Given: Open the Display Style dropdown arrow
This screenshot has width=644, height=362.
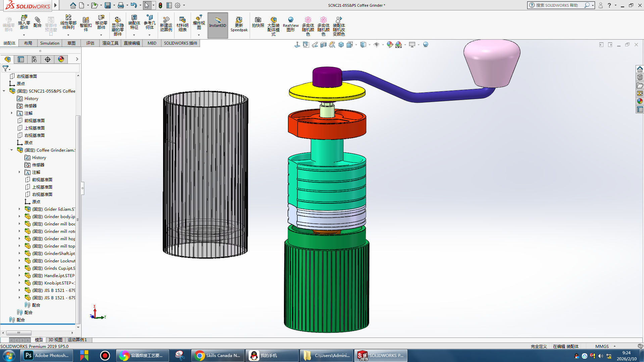Looking at the screenshot, I should coord(369,45).
